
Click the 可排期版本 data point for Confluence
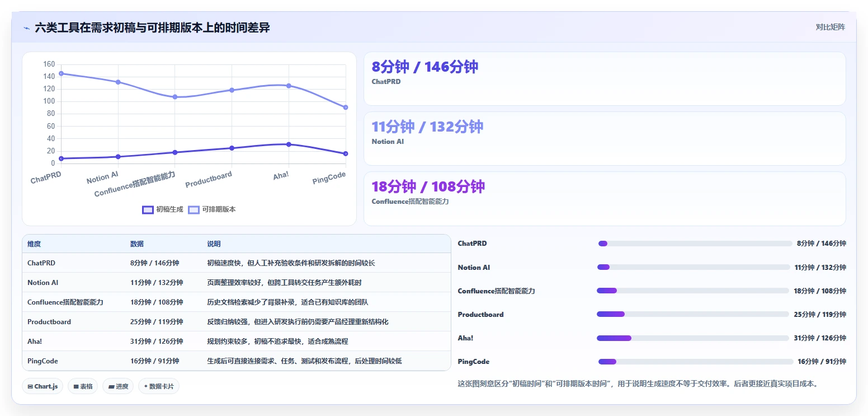[175, 97]
